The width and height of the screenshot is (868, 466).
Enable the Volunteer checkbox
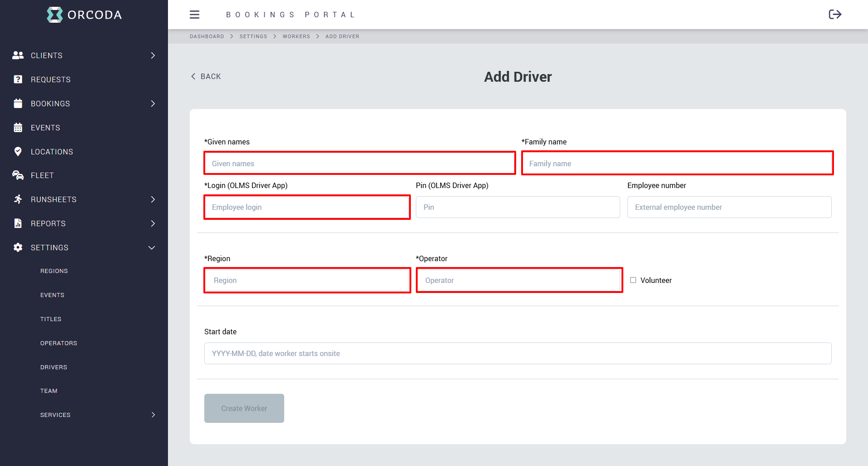[633, 280]
